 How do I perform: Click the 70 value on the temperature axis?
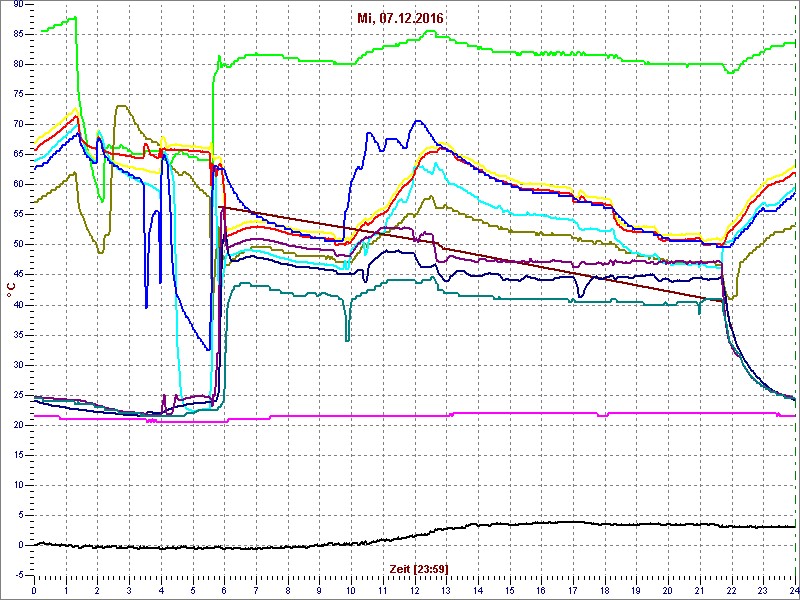(18, 124)
